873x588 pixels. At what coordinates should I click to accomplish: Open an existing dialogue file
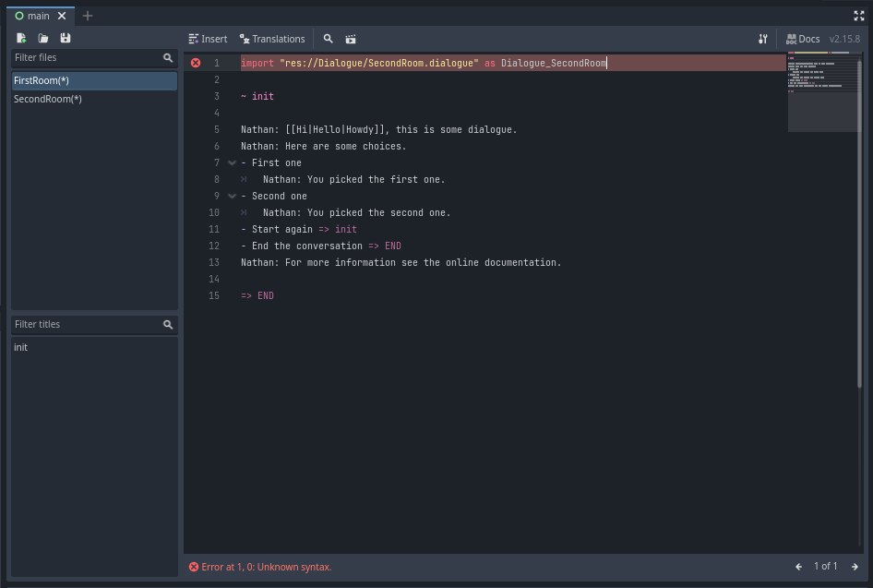[42, 38]
